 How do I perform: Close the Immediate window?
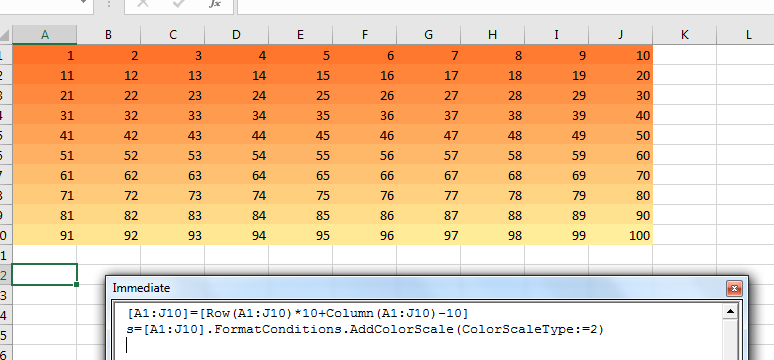[x=734, y=288]
